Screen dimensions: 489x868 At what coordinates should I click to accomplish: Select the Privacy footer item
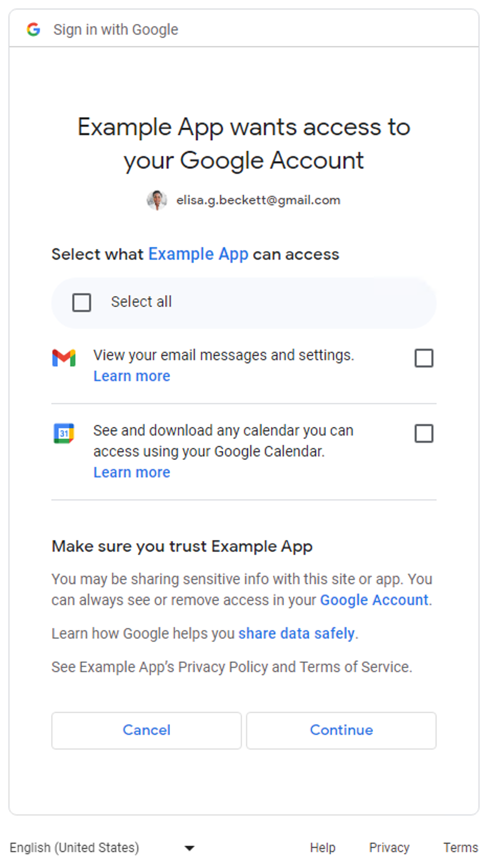pyautogui.click(x=389, y=848)
